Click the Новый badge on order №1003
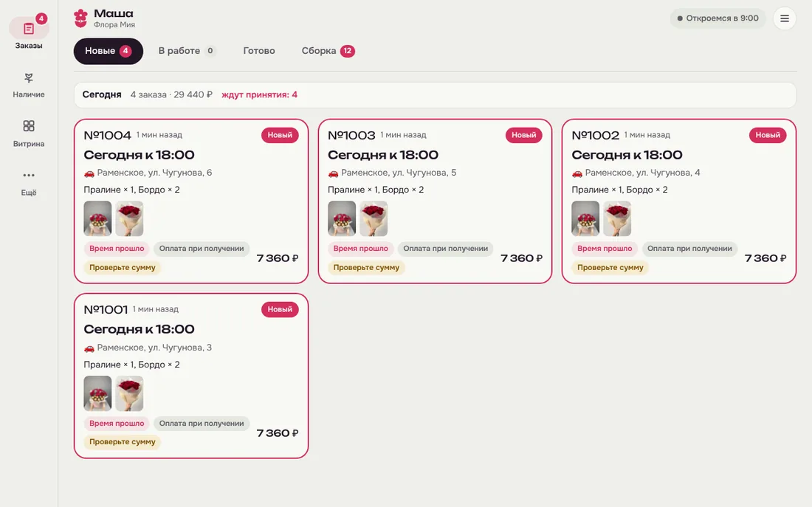812x507 pixels. 523,135
